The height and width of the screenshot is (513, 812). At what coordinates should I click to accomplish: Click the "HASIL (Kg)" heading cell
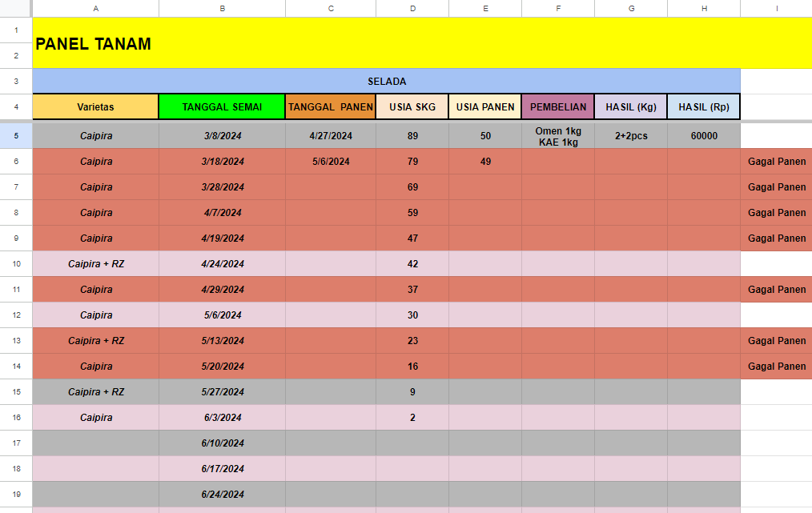click(631, 107)
